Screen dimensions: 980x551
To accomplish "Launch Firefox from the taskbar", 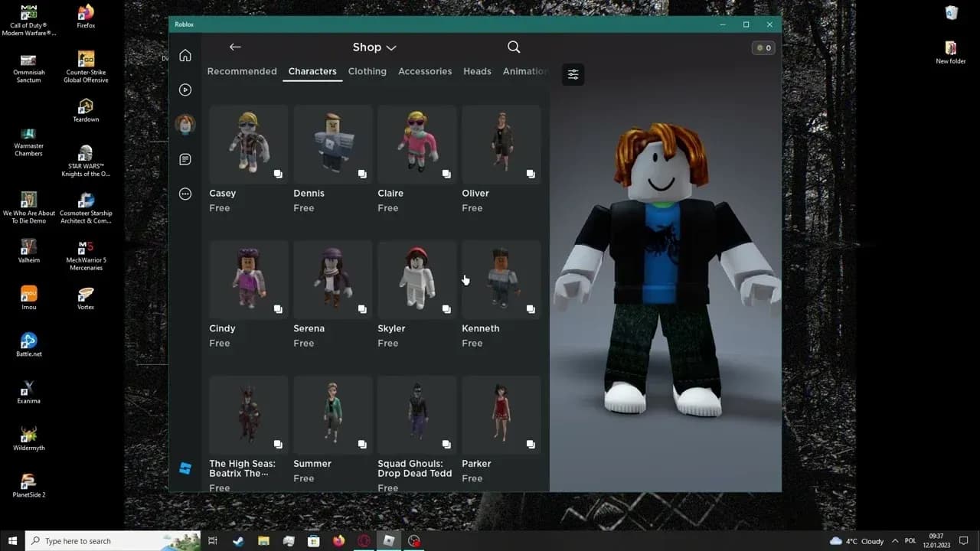I will click(338, 541).
